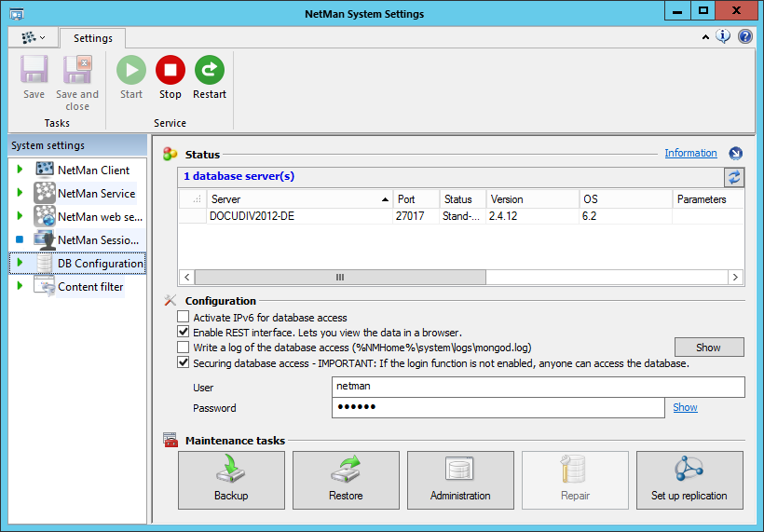Click the horizontal scrollbar left arrow
Screen dimensions: 764x532
click(x=186, y=278)
